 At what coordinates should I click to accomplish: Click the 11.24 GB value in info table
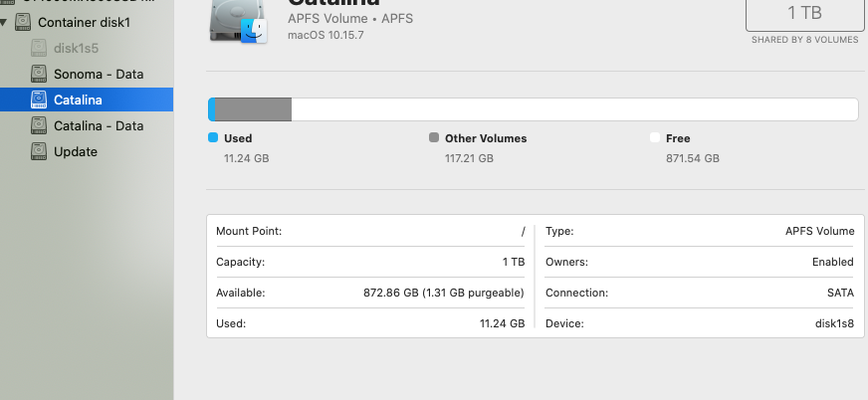click(502, 323)
